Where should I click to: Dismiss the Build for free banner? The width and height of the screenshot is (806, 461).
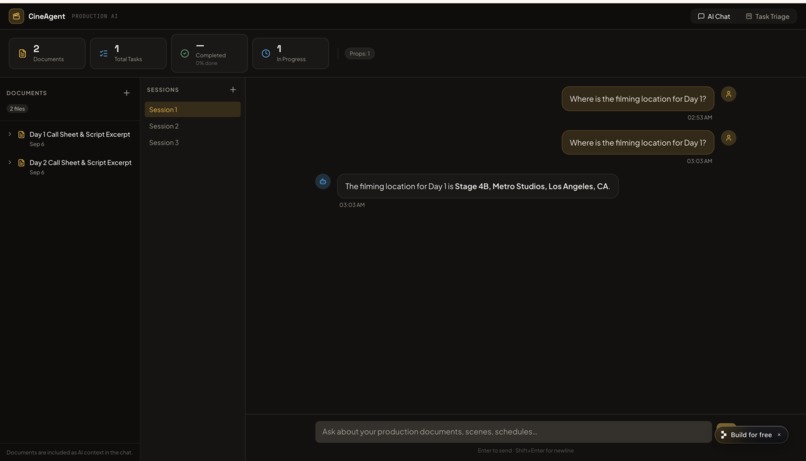pyautogui.click(x=779, y=435)
